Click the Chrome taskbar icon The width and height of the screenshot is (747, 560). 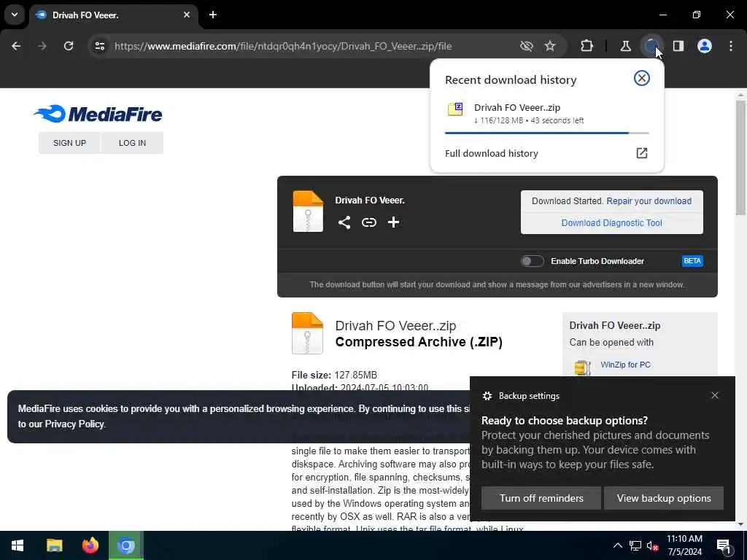tap(126, 545)
